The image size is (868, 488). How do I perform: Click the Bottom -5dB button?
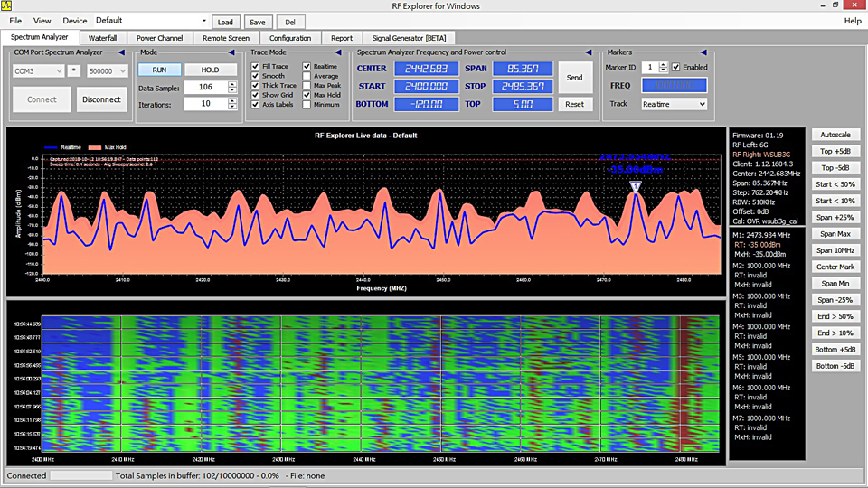point(835,366)
